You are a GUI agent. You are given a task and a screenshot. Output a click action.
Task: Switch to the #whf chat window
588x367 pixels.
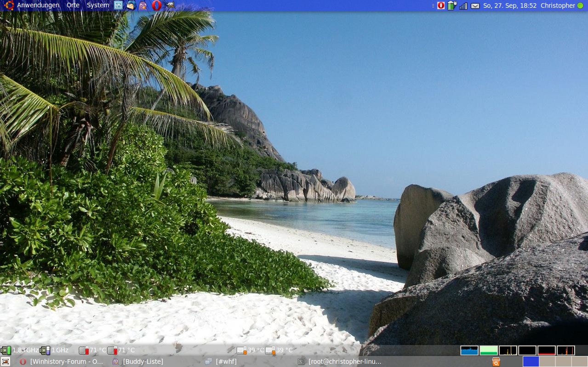point(226,361)
